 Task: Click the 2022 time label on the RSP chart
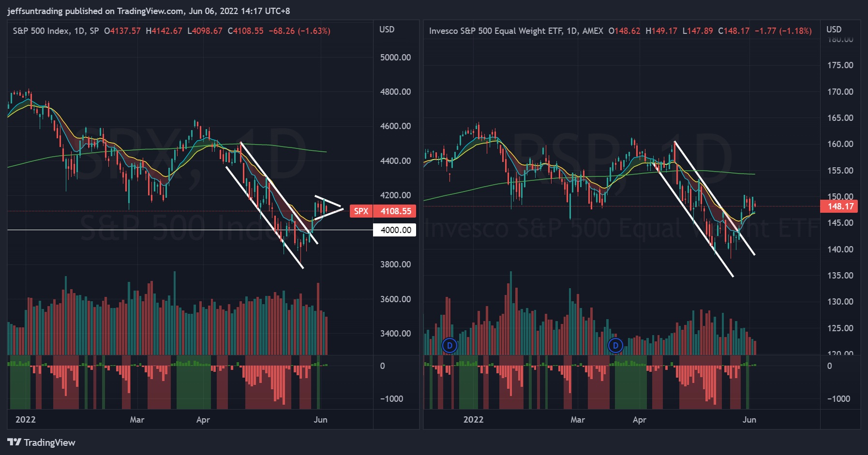click(473, 420)
